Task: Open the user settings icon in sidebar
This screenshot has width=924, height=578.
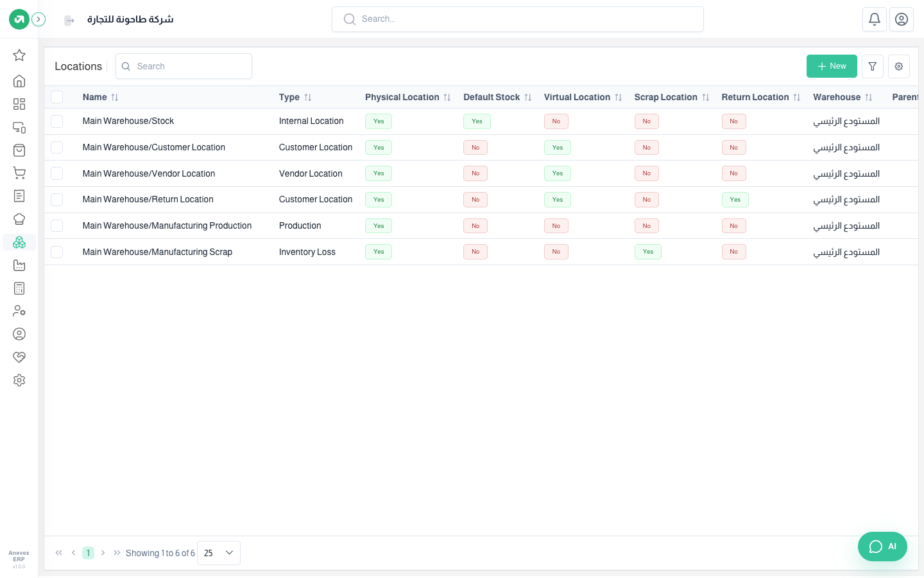Action: pyautogui.click(x=19, y=311)
